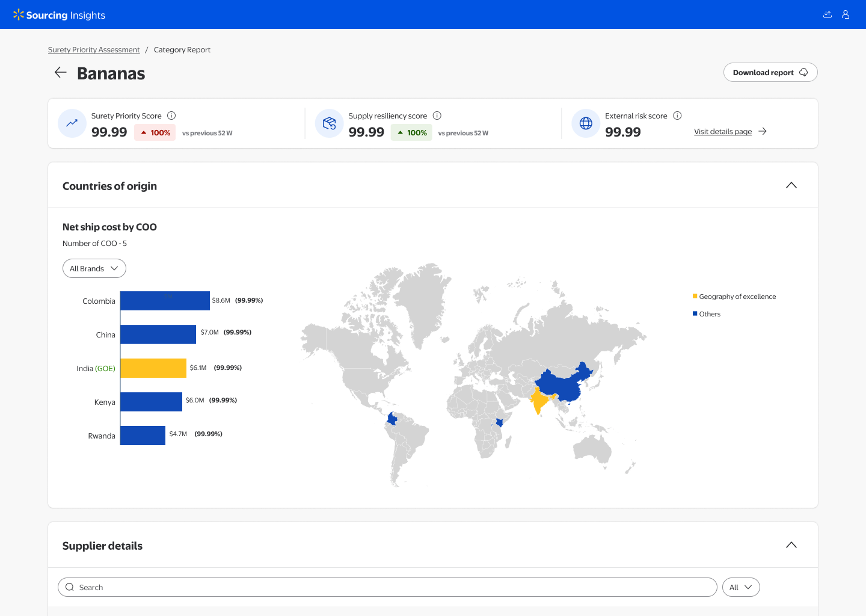866x616 pixels.
Task: Click the Supply resiliency score box icon
Action: coord(329,123)
